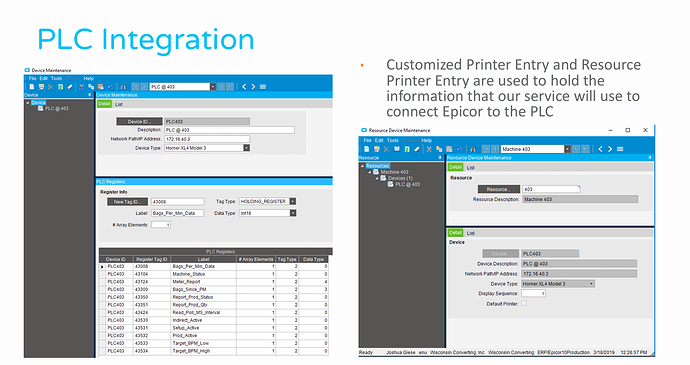The height and width of the screenshot is (365, 690).
Task: Collapse the Devices (1) tree node
Action: point(377,178)
